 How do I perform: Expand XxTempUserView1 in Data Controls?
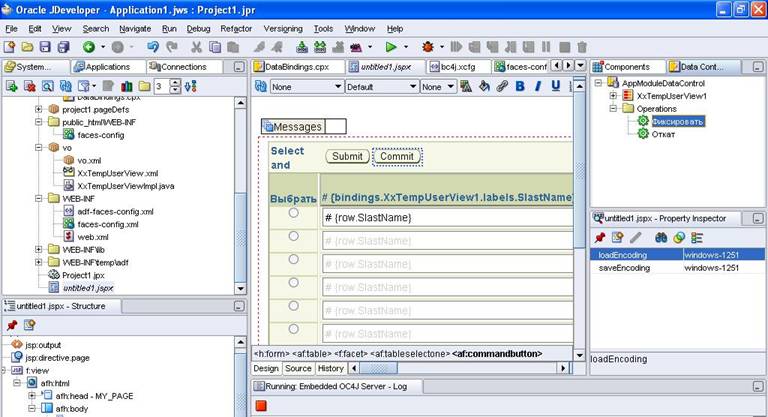coord(613,96)
